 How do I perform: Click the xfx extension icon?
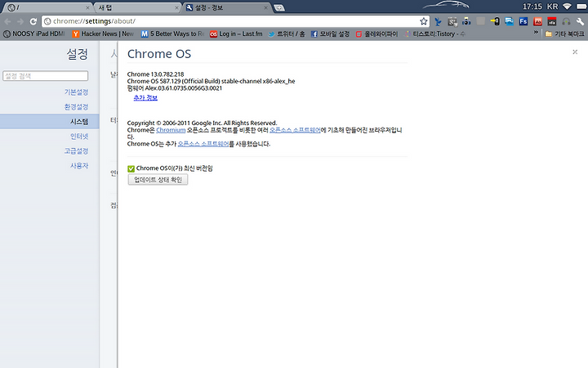coord(551,21)
